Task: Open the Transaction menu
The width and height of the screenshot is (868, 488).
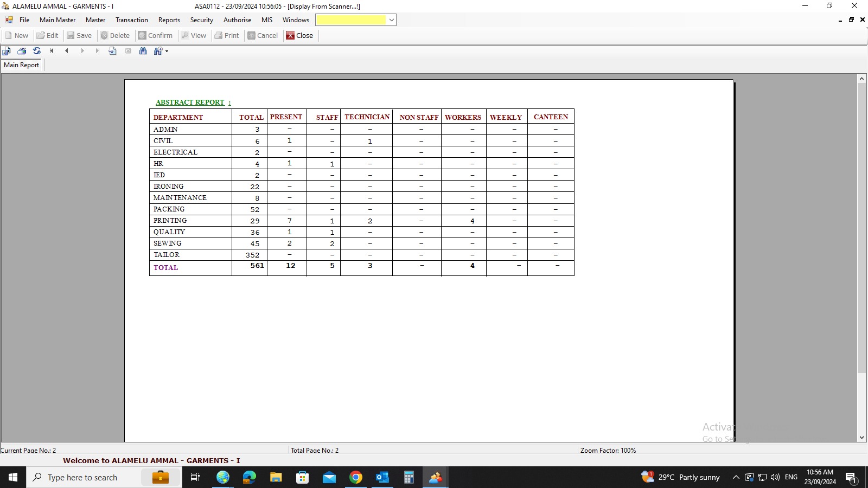Action: coord(131,20)
